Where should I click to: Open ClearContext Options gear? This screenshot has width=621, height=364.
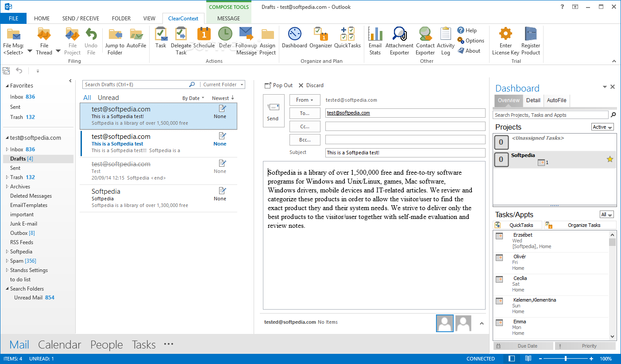pos(471,41)
